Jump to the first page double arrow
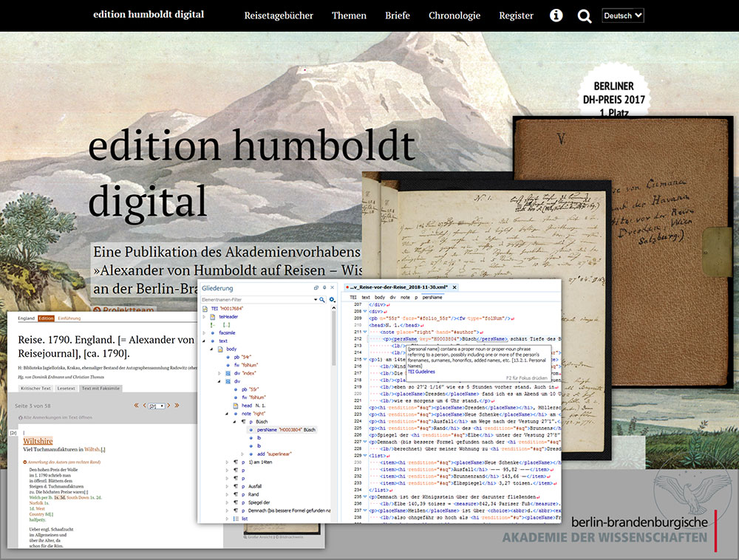 coord(136,405)
